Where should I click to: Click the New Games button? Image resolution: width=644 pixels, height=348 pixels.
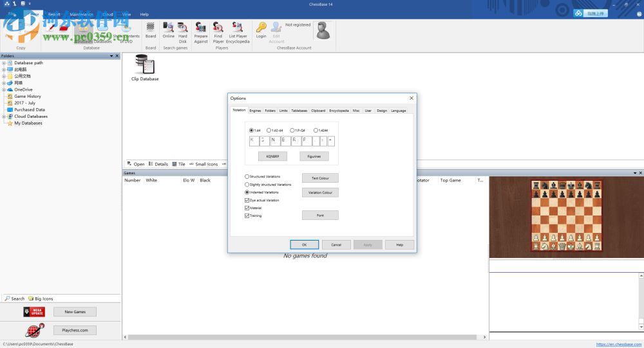75,312
